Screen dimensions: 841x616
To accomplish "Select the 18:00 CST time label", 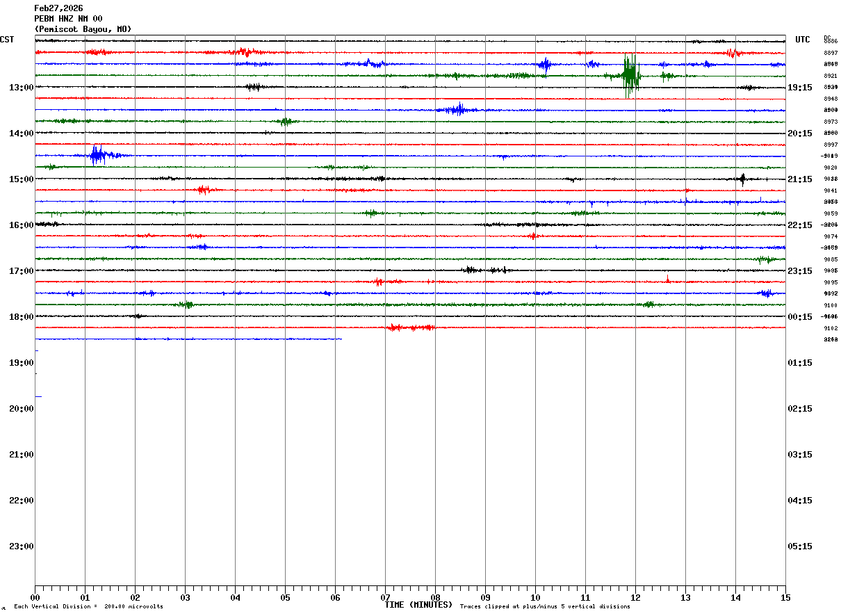I will (21, 317).
